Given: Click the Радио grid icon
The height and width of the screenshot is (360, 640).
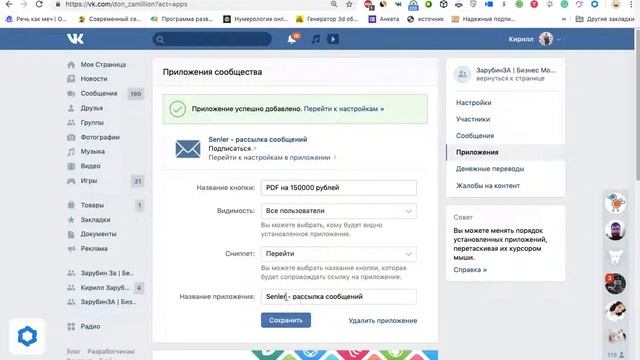Looking at the screenshot, I should 71,327.
